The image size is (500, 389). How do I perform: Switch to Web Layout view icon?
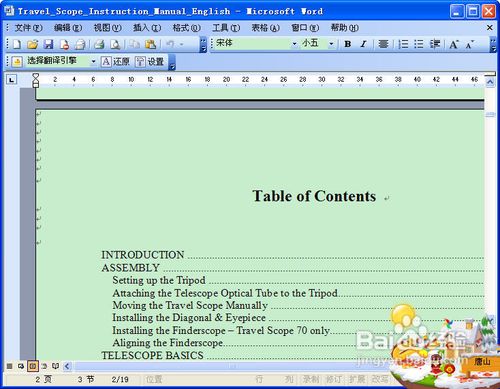[x=21, y=366]
